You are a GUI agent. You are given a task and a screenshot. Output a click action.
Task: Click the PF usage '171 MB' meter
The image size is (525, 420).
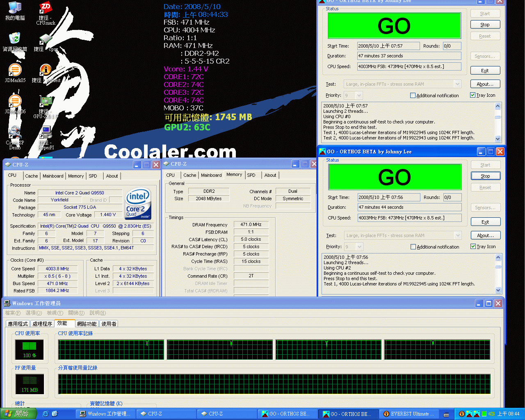tap(30, 384)
